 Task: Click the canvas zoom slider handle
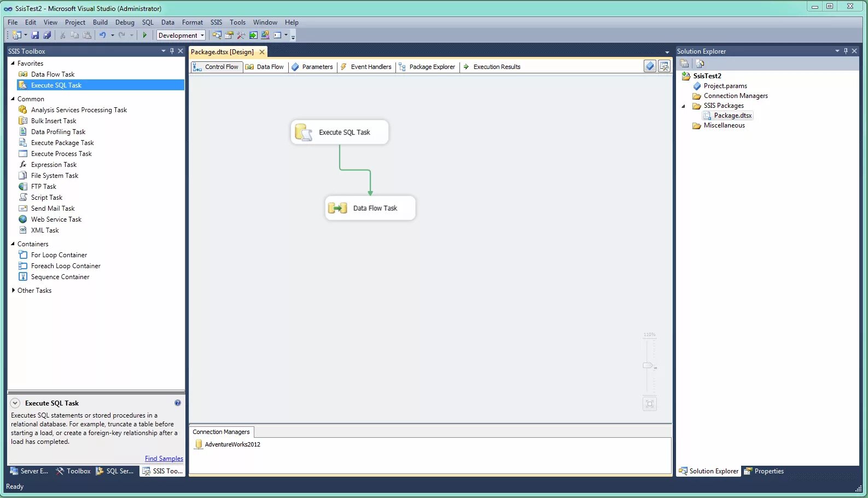tap(648, 365)
